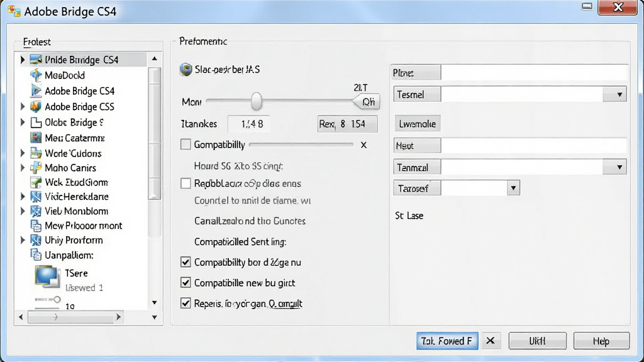The width and height of the screenshot is (644, 362).
Task: Open the Tarosef dropdown arrow
Action: coord(513,189)
